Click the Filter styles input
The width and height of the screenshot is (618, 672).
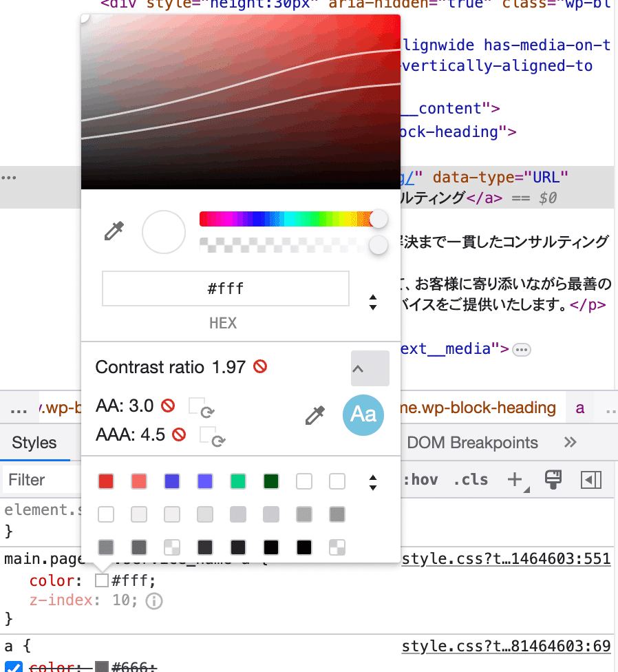(43, 480)
